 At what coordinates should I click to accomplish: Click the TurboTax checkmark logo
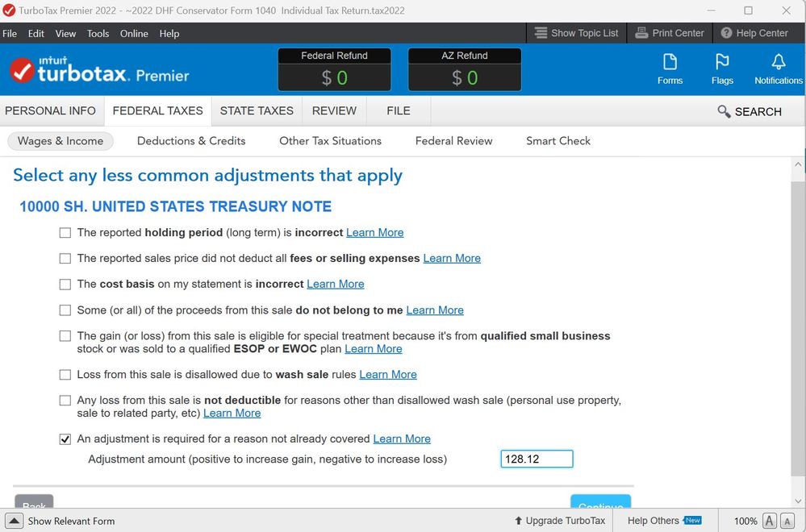(x=22, y=70)
